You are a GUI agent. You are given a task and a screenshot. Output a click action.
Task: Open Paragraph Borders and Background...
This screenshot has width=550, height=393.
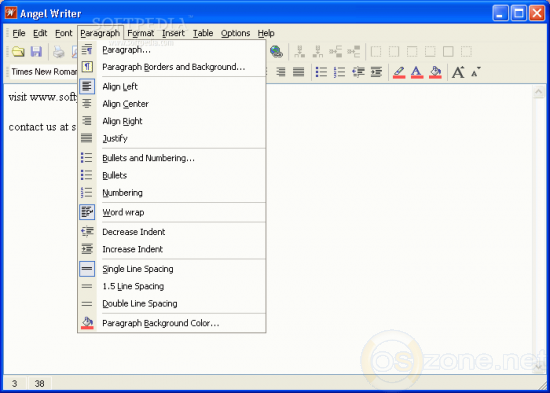click(x=172, y=67)
